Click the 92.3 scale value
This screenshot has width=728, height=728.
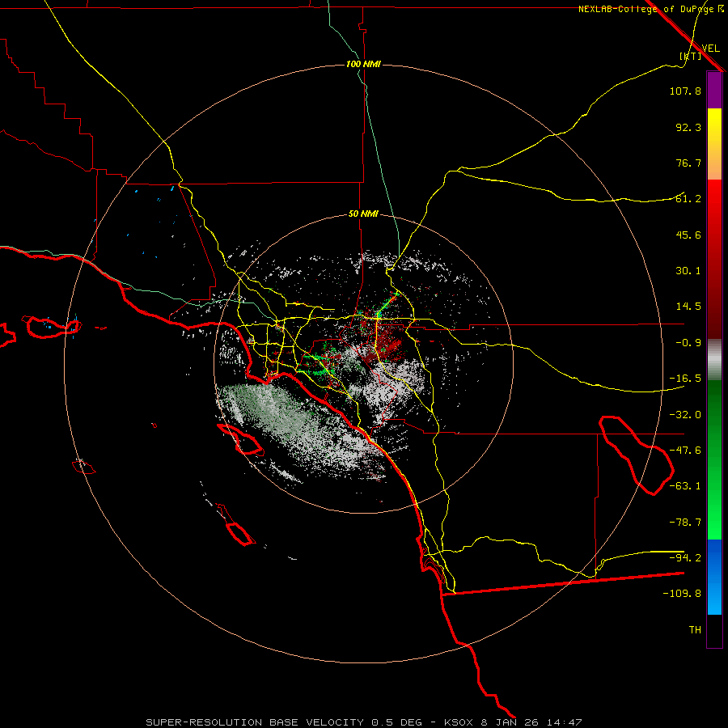[x=688, y=127]
